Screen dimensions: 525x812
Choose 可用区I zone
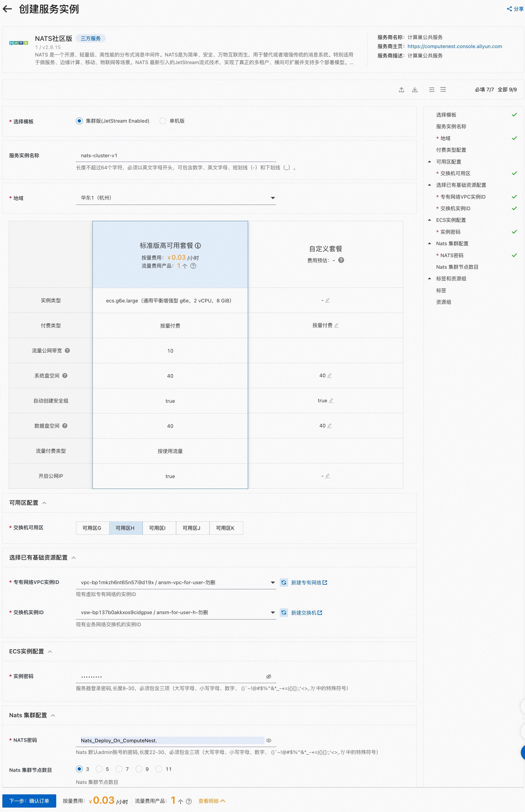(x=159, y=528)
